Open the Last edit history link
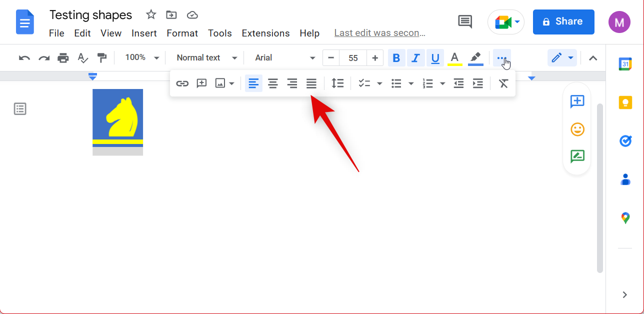644x314 pixels. click(379, 33)
